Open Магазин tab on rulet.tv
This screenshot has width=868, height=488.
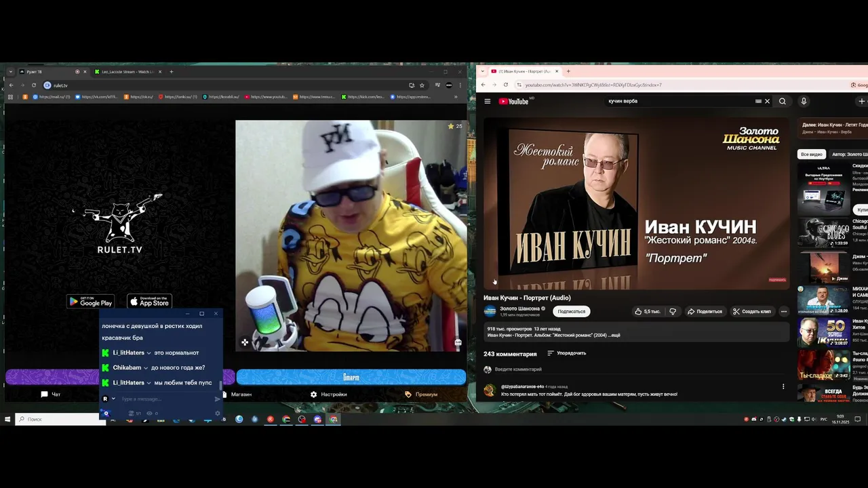pyautogui.click(x=237, y=394)
